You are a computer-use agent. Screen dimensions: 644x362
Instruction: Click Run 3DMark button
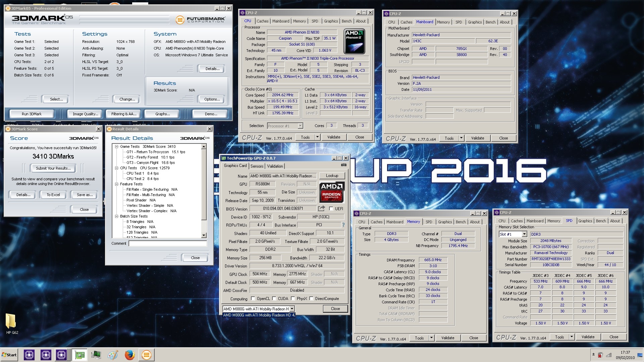point(32,114)
